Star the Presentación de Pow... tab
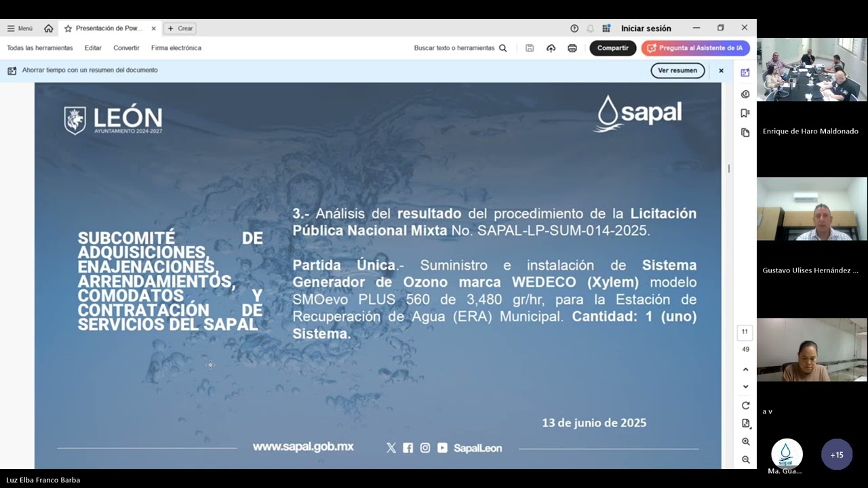Image resolution: width=868 pixels, height=488 pixels. pos(68,28)
